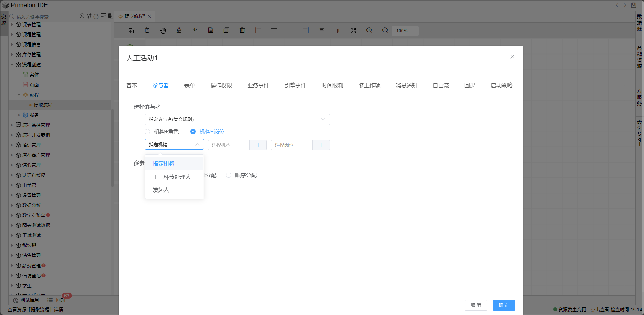Image resolution: width=644 pixels, height=315 pixels.
Task: Switch to the 操作权限 tab
Action: 221,86
